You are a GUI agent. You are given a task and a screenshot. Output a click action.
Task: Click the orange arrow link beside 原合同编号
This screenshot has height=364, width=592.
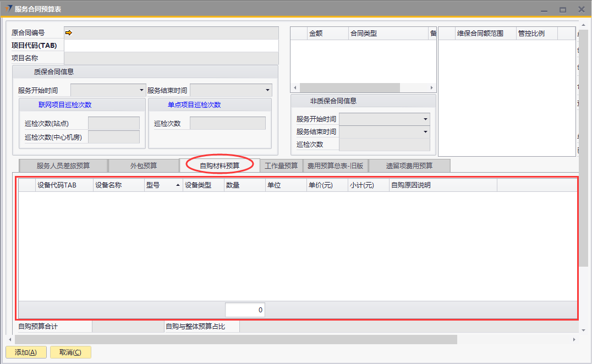pos(69,33)
